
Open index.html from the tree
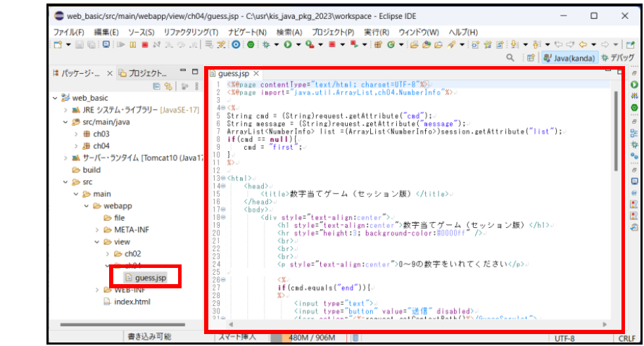(132, 302)
